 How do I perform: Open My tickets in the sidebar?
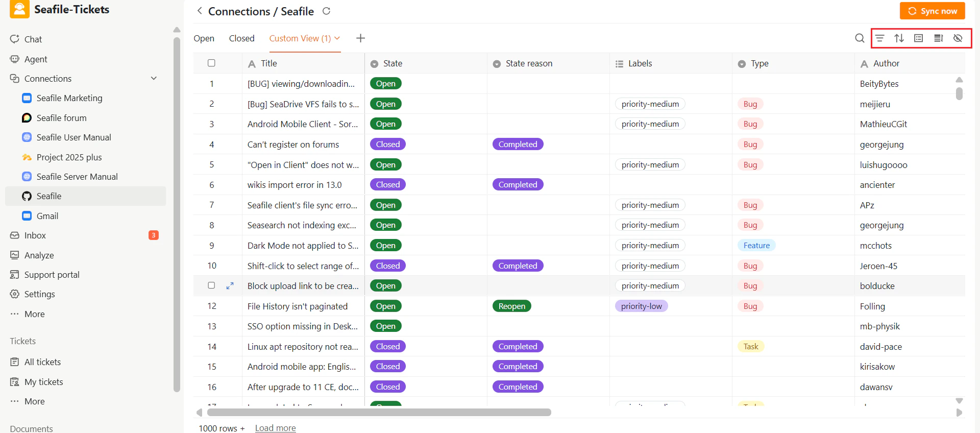pyautogui.click(x=43, y=382)
